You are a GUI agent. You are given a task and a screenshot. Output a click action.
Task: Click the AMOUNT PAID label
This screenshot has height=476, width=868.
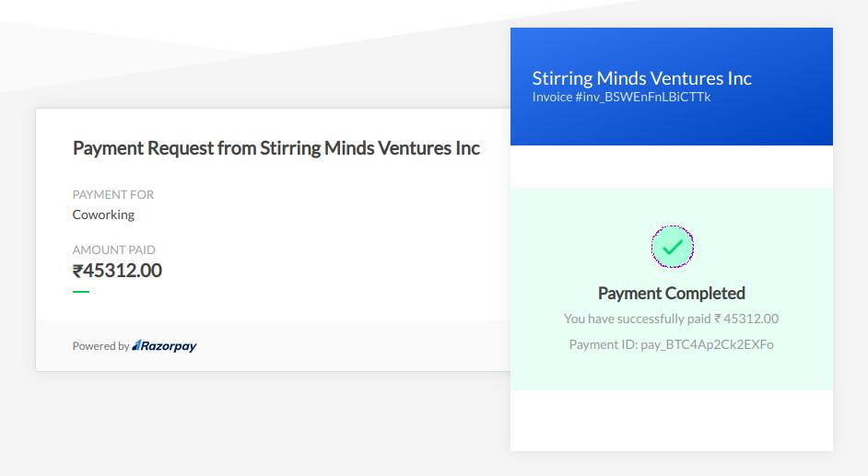tap(114, 250)
